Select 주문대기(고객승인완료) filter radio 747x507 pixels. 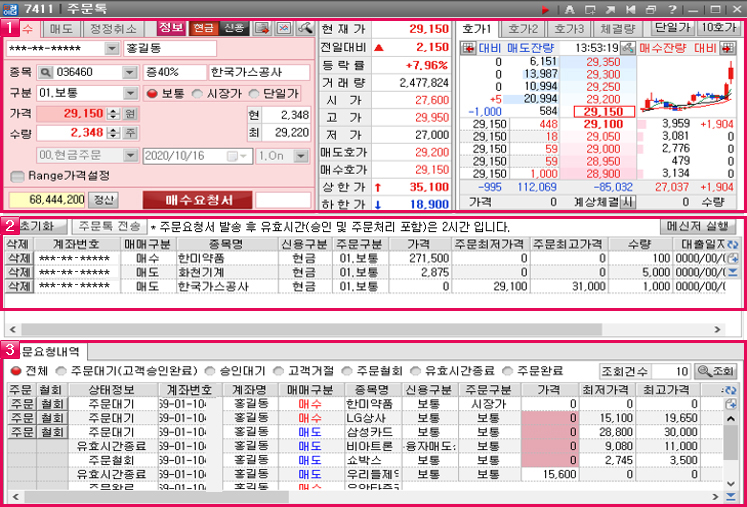tap(61, 371)
